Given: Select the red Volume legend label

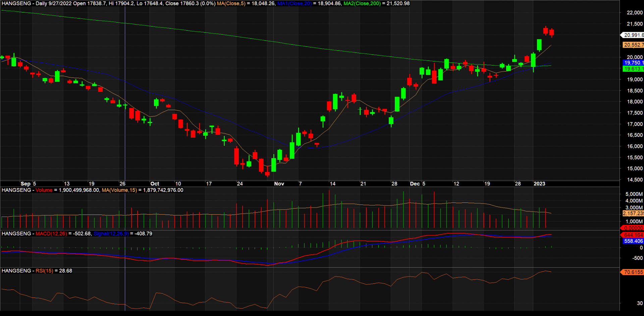Looking at the screenshot, I should (44, 190).
